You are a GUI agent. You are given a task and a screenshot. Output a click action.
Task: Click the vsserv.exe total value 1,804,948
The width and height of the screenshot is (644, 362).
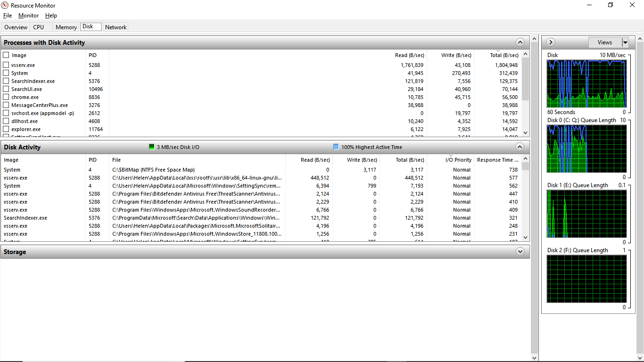[x=506, y=65]
